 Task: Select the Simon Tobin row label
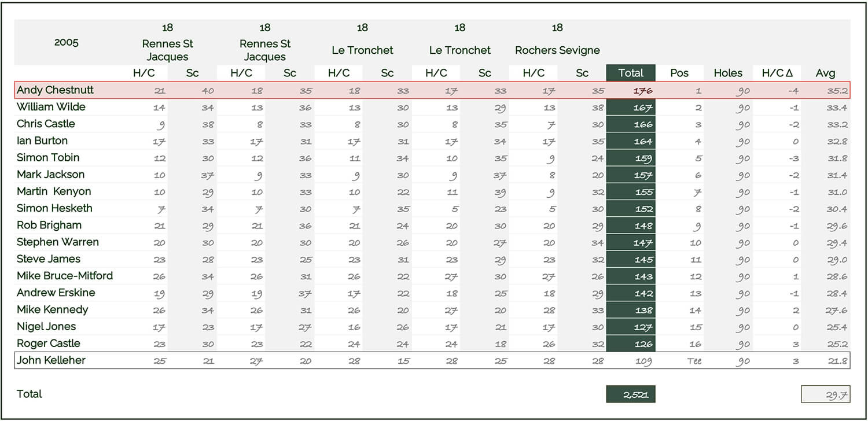48,157
